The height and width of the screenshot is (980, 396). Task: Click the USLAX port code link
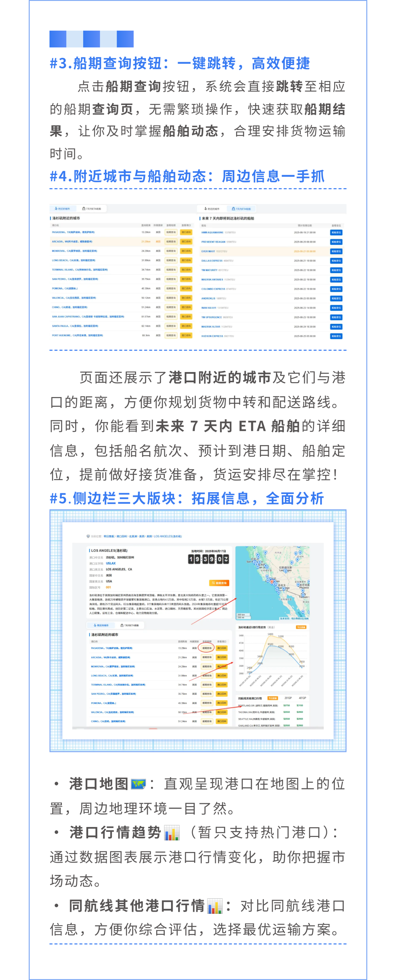click(110, 563)
